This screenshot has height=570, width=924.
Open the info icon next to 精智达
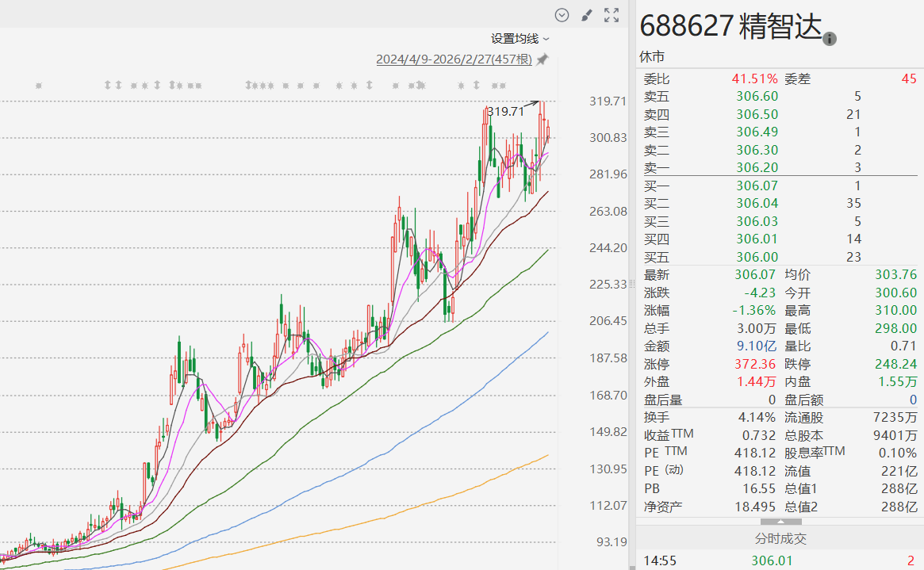[x=830, y=39]
